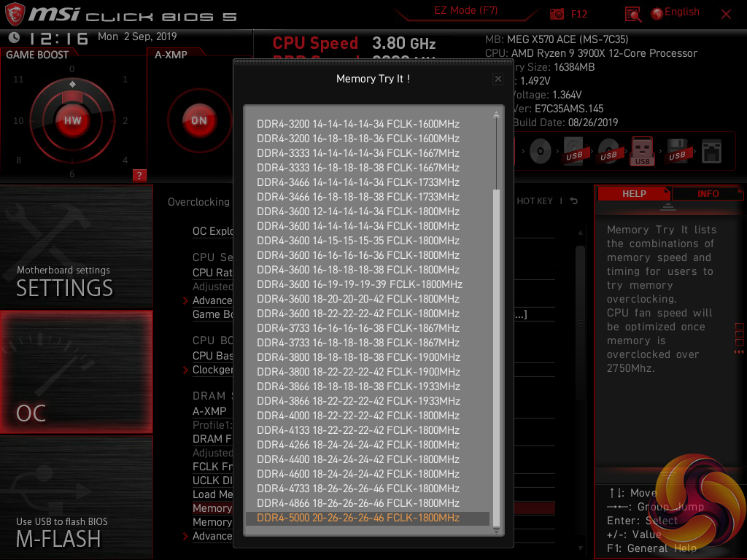Toggle the Game Boost HW knob
Viewport: 747px width, 560px height.
click(72, 120)
